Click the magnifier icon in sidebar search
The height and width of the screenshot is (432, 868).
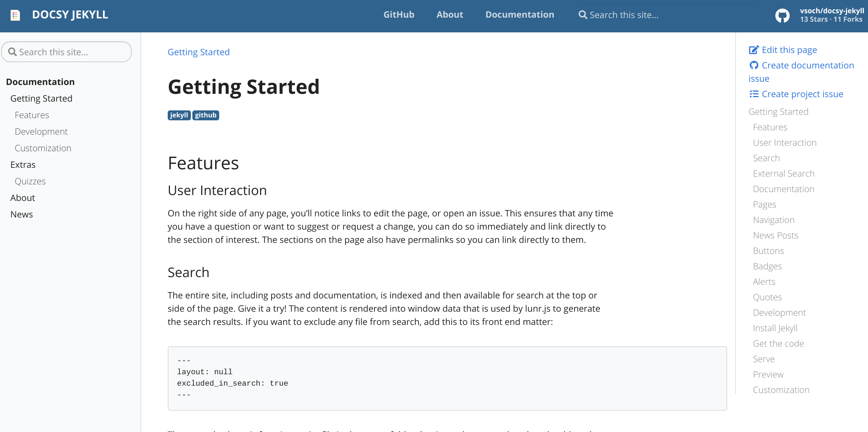pyautogui.click(x=13, y=52)
